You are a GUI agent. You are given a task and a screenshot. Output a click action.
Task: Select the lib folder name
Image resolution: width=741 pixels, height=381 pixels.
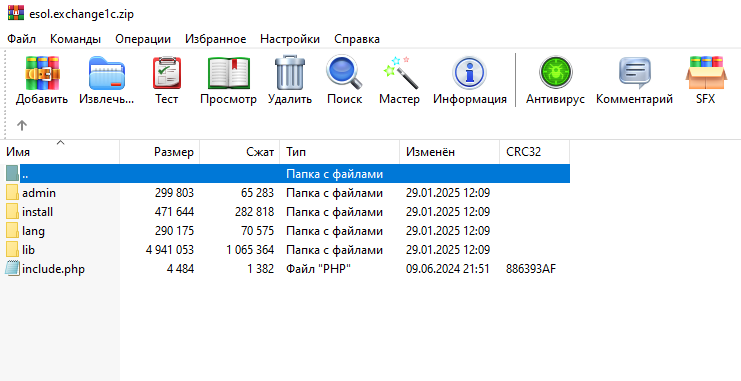[x=28, y=250]
